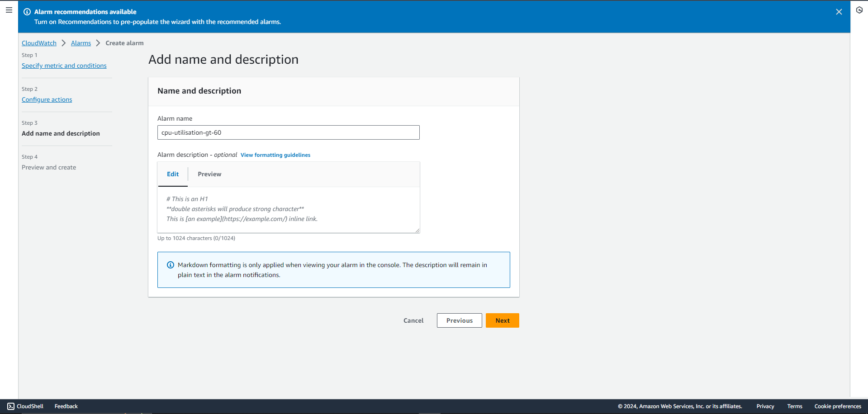Open View formatting guidelines link
The image size is (868, 414).
(x=275, y=155)
